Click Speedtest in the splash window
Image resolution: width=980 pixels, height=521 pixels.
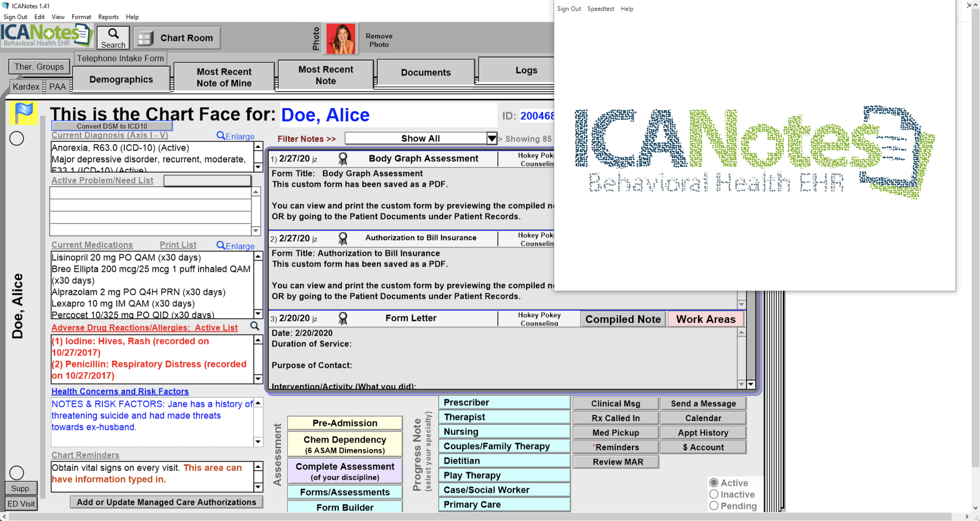tap(600, 9)
